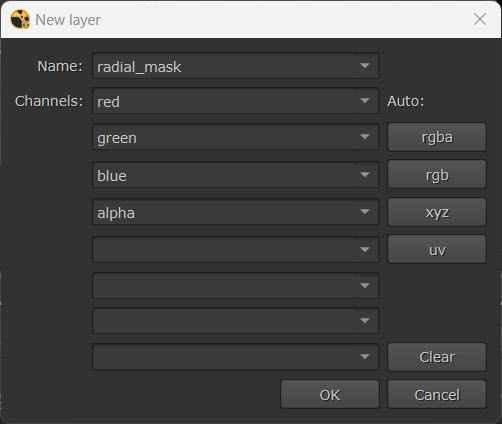Click the xyz auto button
The height and width of the screenshot is (424, 502).
click(x=437, y=212)
